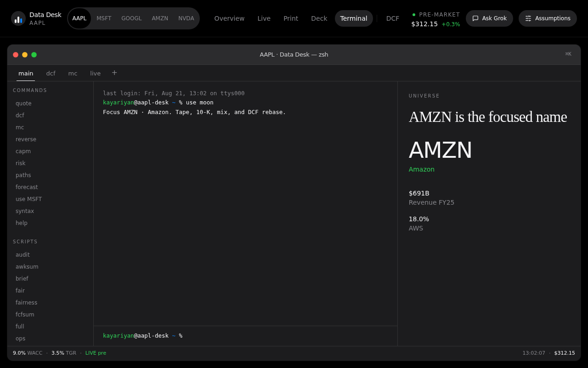The height and width of the screenshot is (368, 588).
Task: Click the Amazon company name link
Action: 422,169
